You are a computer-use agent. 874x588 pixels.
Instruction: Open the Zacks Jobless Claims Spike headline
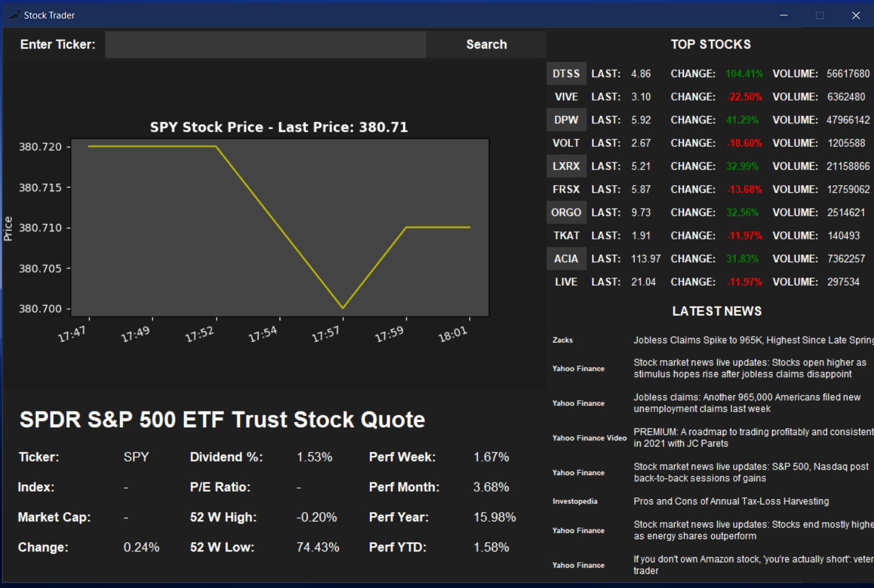click(x=754, y=340)
